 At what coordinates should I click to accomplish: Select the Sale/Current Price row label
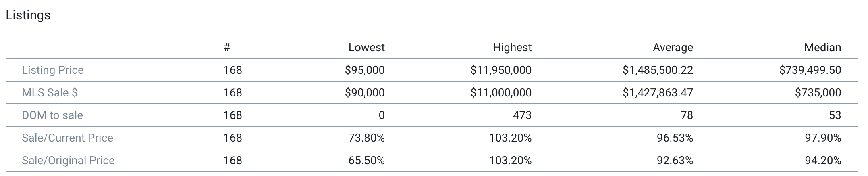coord(67,138)
